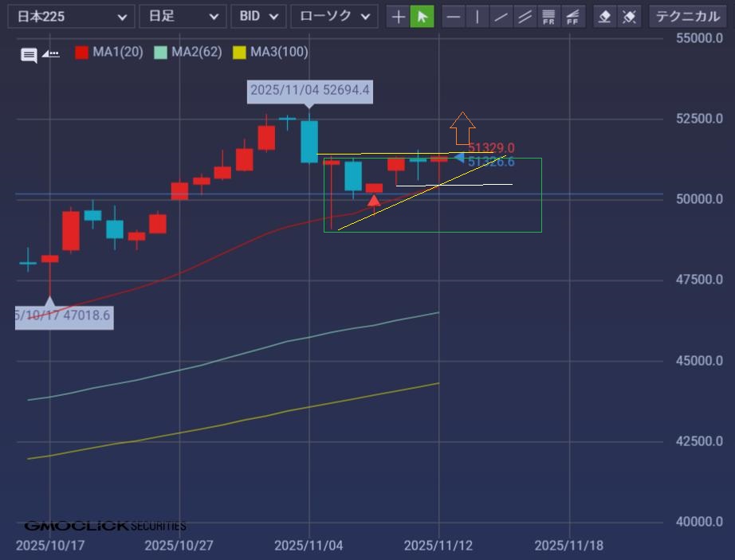
Task: Click the MA3(100) legend label
Action: point(279,53)
